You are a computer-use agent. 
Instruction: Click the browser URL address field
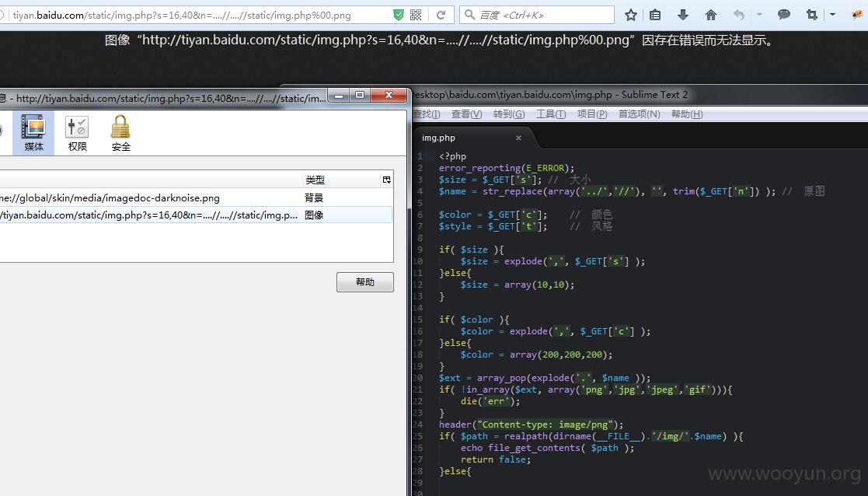coord(199,15)
